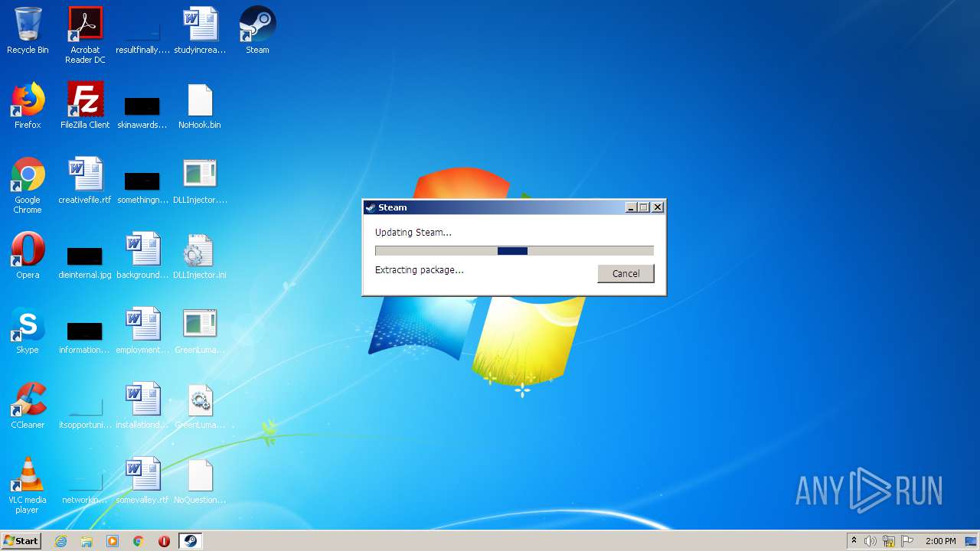Select the employment Word document
The image size is (980, 551).
pos(142,331)
